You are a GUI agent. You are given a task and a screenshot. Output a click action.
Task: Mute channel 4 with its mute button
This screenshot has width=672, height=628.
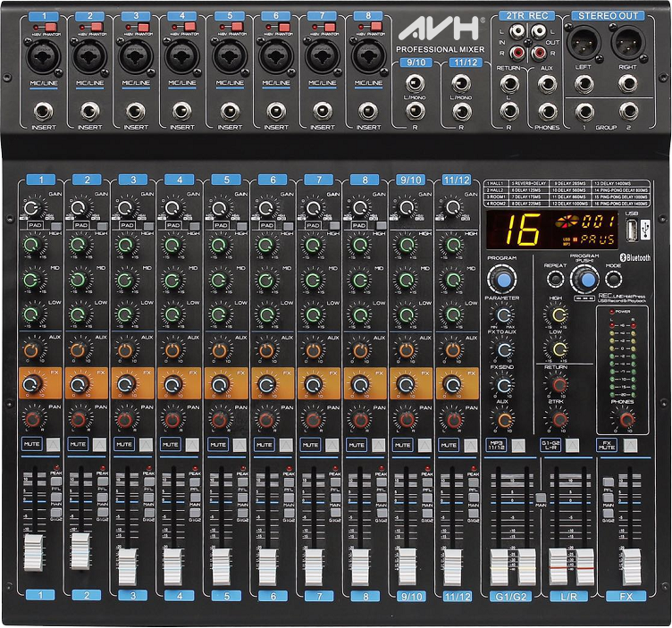pos(192,445)
